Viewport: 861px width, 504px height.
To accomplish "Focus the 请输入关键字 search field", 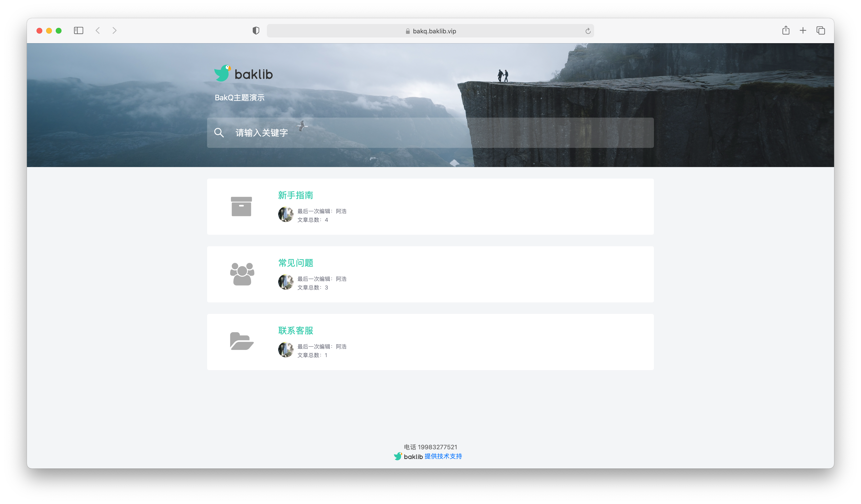I will point(430,133).
